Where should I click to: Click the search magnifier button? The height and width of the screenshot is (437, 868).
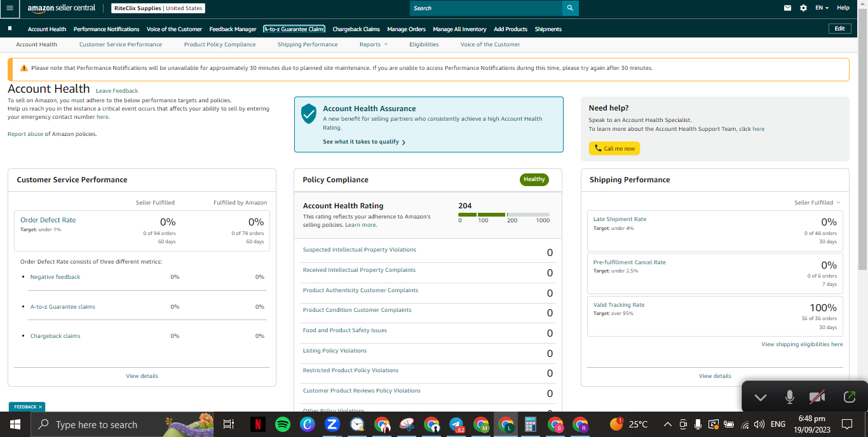pos(570,8)
